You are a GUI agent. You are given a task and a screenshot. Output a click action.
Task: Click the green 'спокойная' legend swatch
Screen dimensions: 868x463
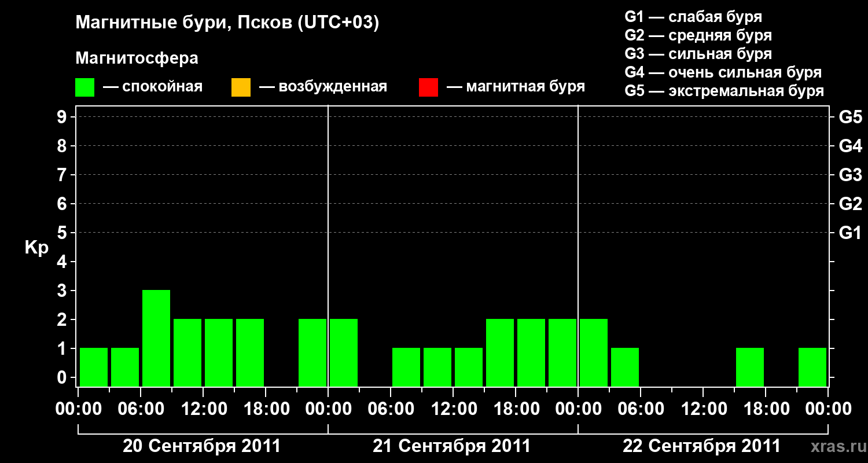(x=85, y=87)
